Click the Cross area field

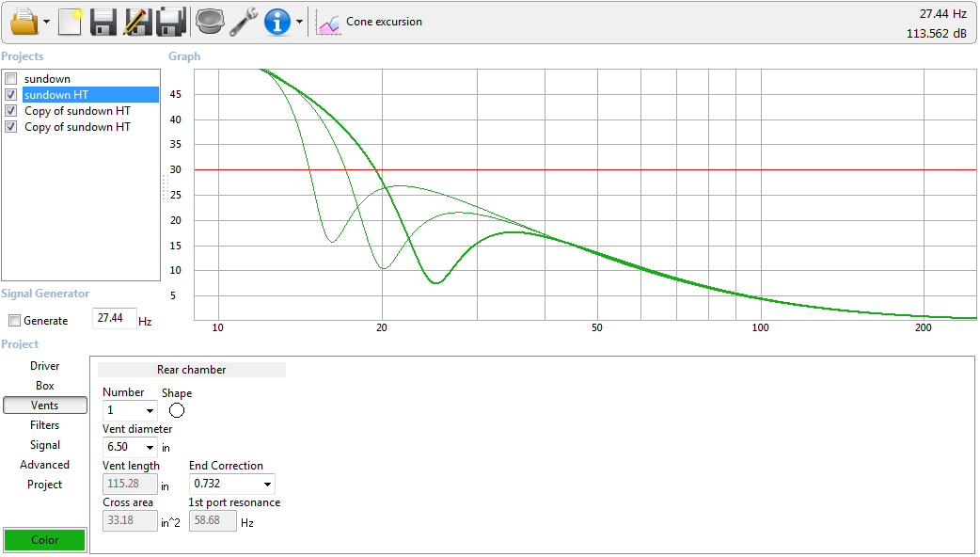(130, 520)
